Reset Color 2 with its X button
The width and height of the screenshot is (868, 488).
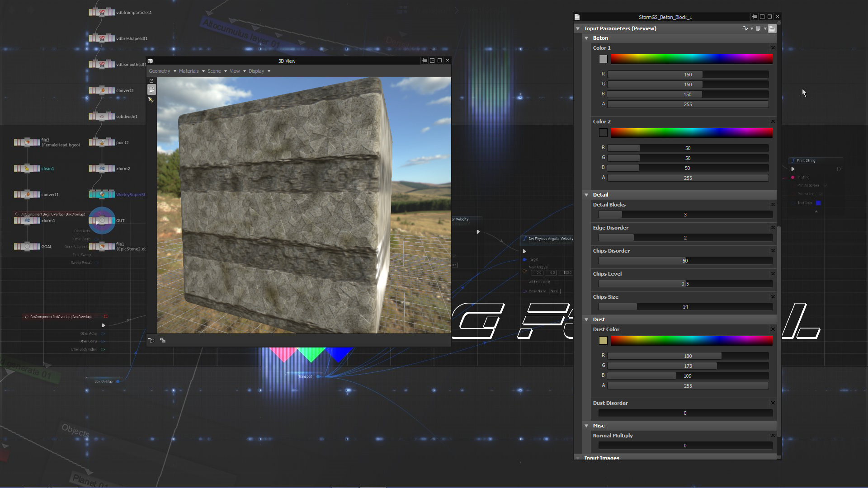(x=773, y=122)
